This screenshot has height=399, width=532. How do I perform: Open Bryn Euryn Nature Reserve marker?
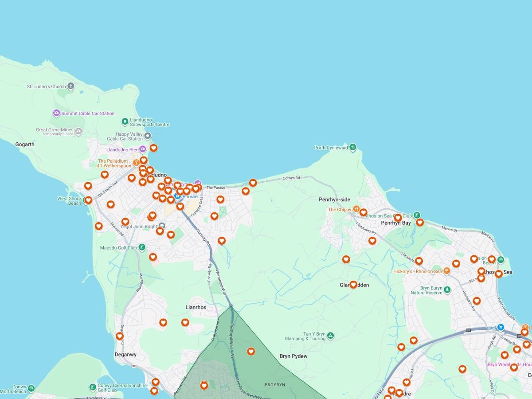click(x=447, y=289)
